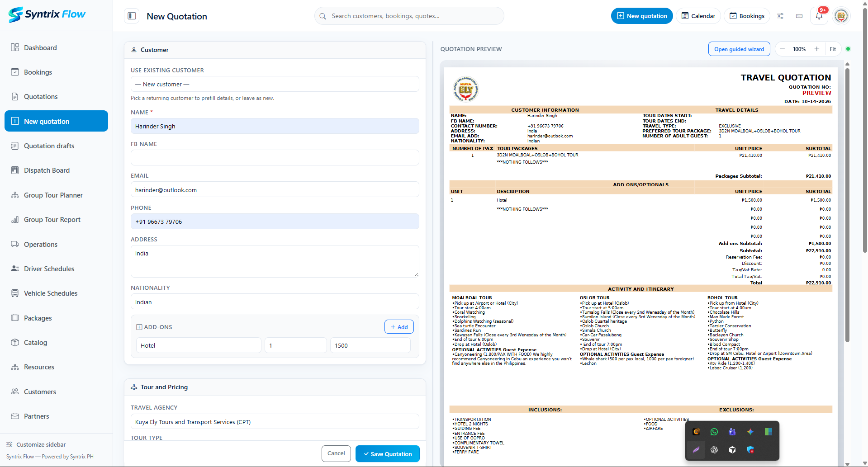Open Vehicle Schedules in the sidebar
This screenshot has width=868, height=467.
pyautogui.click(x=56, y=293)
